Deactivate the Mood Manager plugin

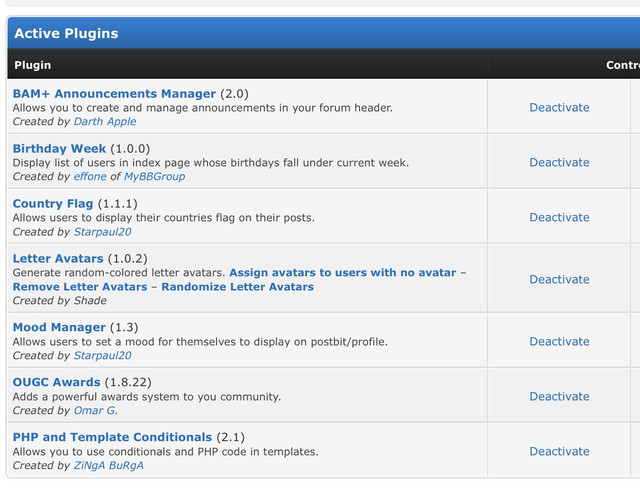[559, 341]
